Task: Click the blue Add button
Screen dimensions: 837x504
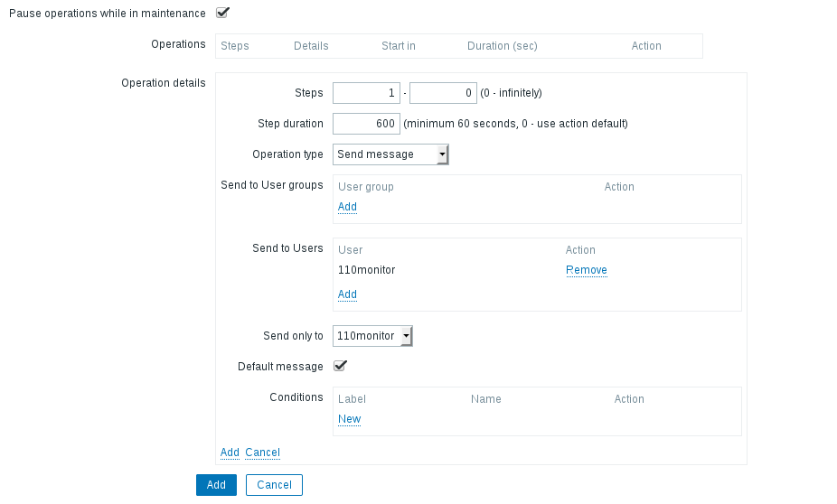Action: pyautogui.click(x=216, y=485)
